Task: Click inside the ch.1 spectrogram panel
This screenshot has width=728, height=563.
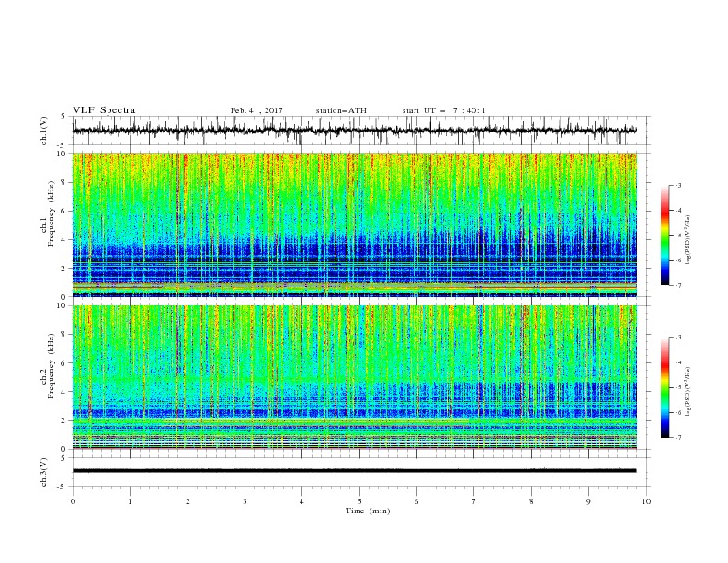Action: pyautogui.click(x=354, y=224)
